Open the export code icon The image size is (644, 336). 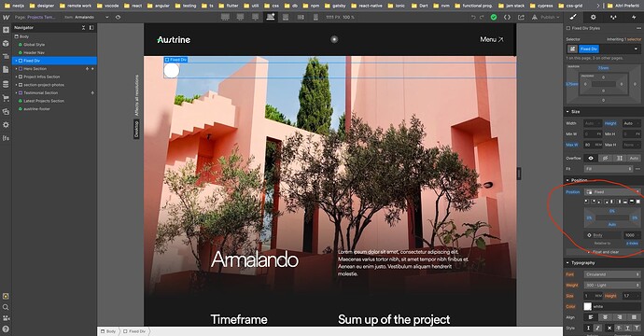pyautogui.click(x=507, y=17)
